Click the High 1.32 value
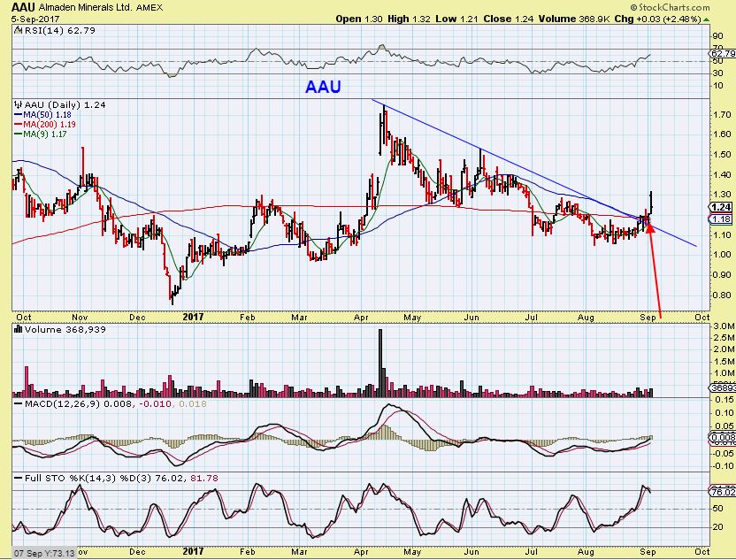The image size is (736, 560). pos(409,19)
